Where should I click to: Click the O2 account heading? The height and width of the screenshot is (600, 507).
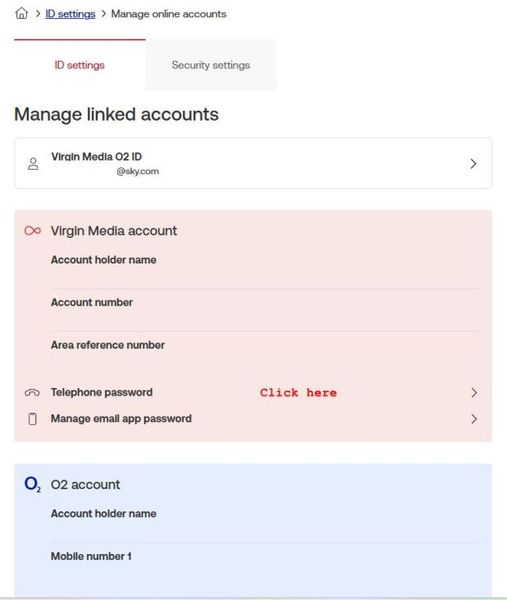(x=85, y=484)
